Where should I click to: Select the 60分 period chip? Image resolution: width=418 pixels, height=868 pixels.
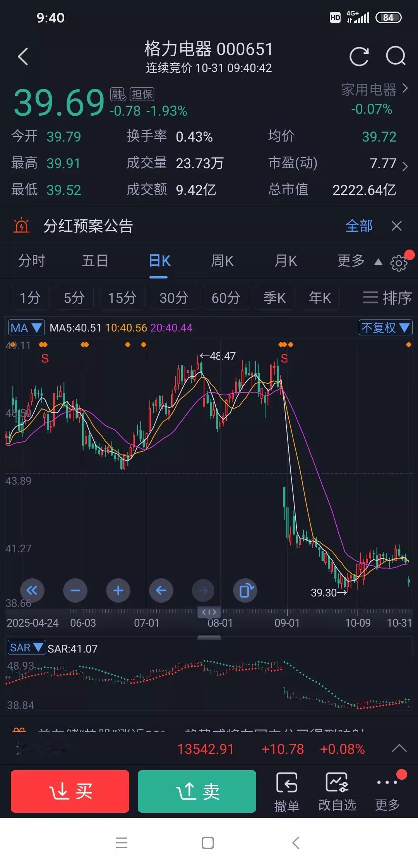(226, 297)
